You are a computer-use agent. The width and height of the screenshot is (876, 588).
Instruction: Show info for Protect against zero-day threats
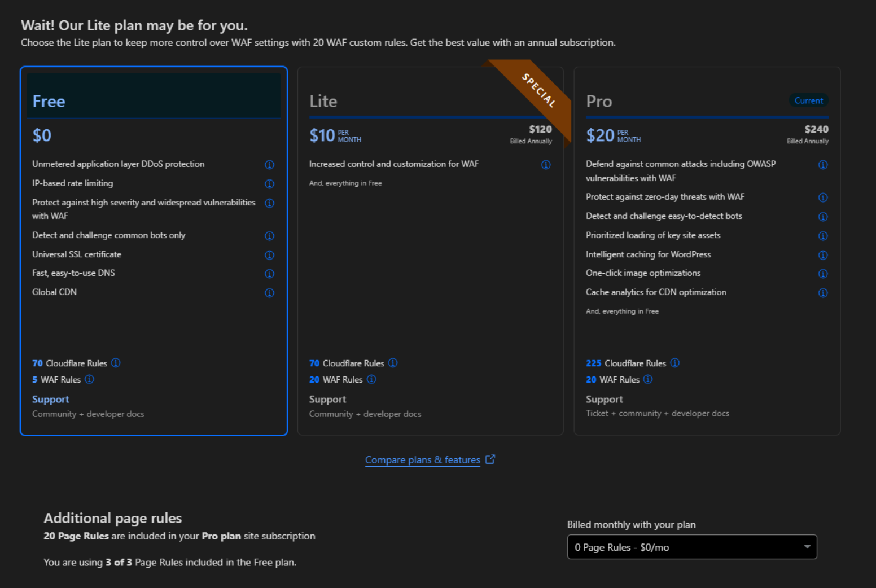[823, 198]
